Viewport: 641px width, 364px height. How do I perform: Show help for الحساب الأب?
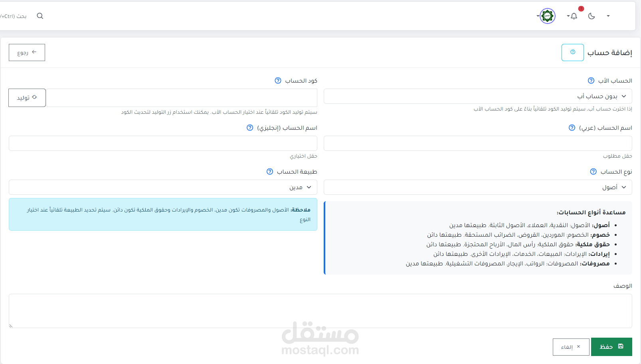click(591, 81)
